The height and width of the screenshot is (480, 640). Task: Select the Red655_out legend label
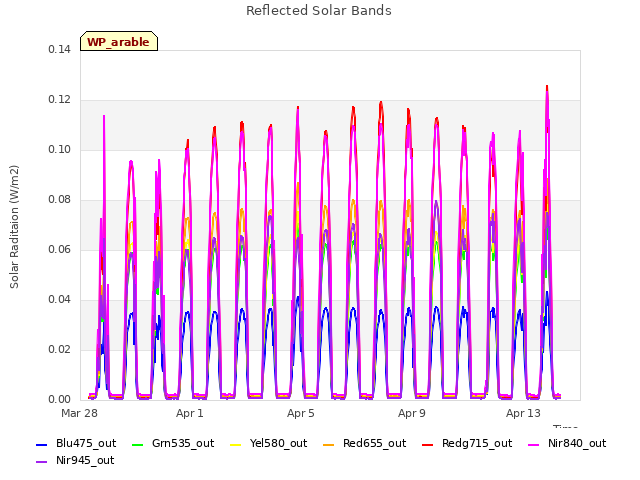[x=374, y=444]
